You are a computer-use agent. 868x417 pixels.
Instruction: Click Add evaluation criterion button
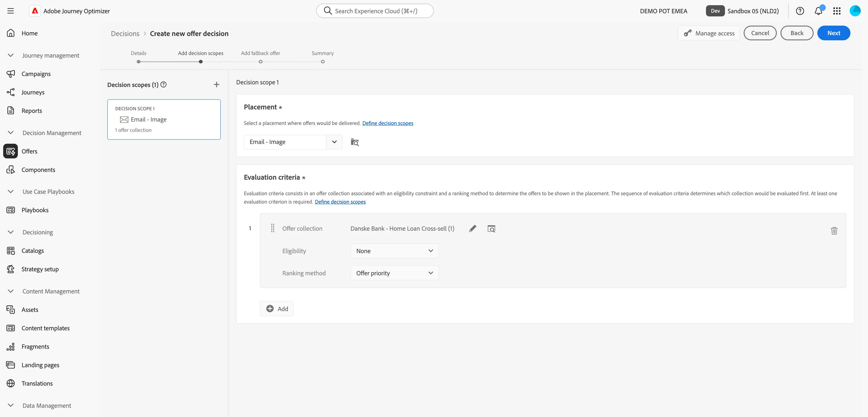(x=277, y=308)
